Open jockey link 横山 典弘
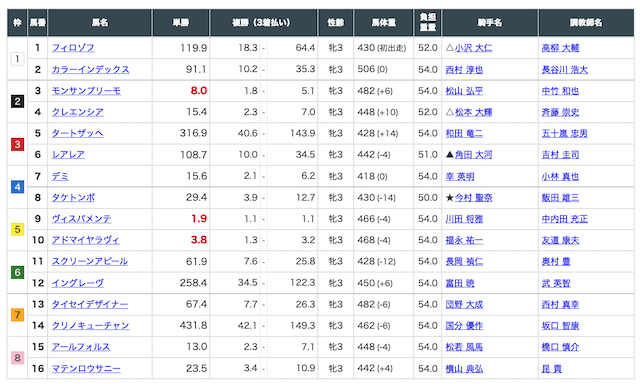 pos(464,368)
